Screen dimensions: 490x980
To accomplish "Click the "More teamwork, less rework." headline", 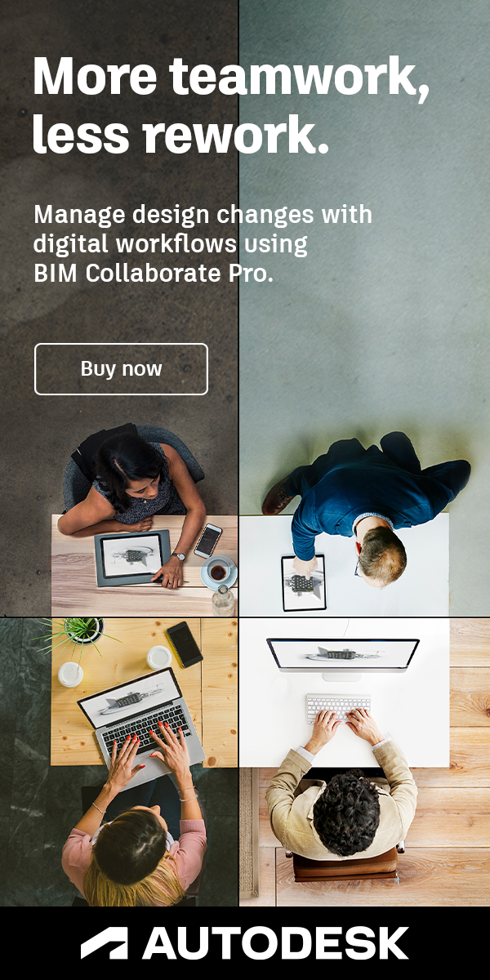I will [x=231, y=105].
